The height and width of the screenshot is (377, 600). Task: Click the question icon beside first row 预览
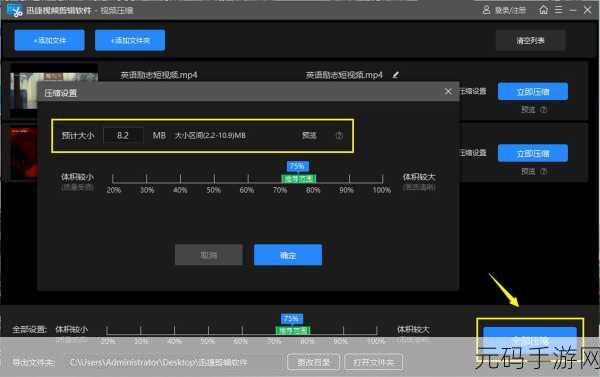tap(543, 109)
